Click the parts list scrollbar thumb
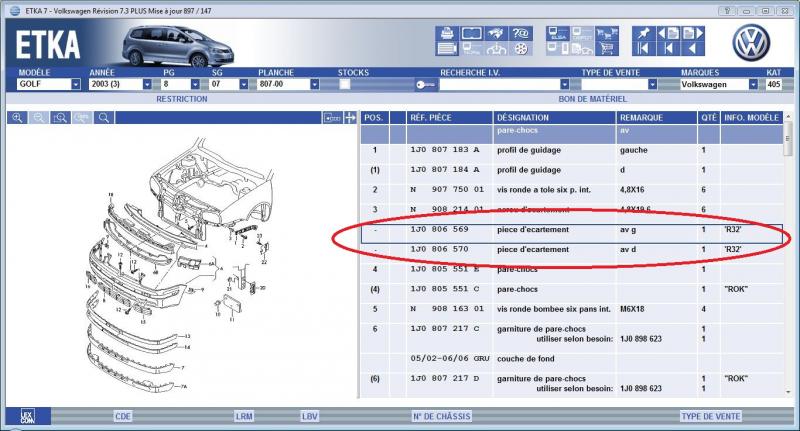Viewport: 800px width, 431px height. (x=788, y=138)
